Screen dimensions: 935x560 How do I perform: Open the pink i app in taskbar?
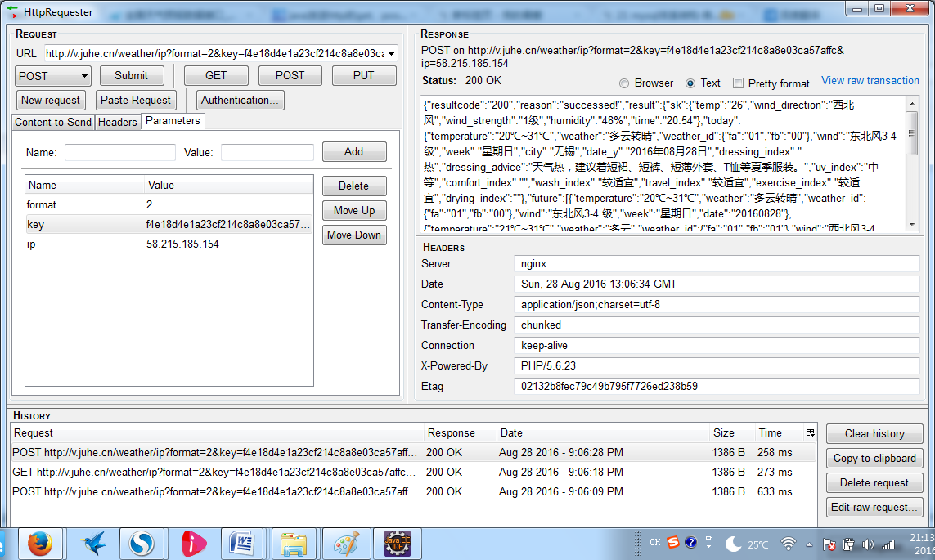192,544
